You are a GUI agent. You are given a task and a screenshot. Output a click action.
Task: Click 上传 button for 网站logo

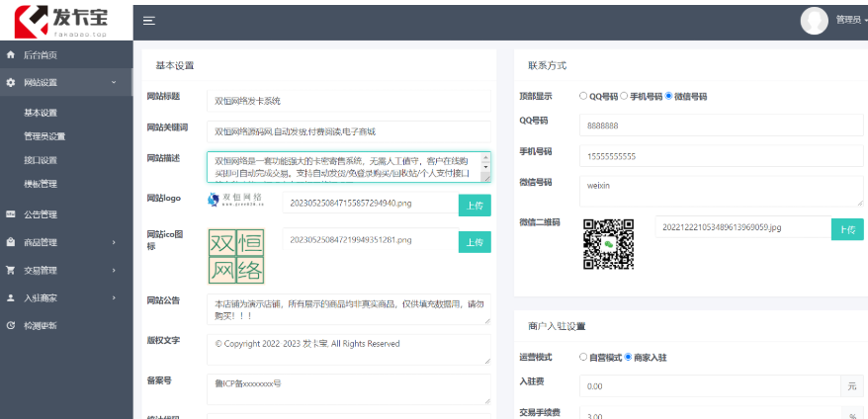[475, 206]
